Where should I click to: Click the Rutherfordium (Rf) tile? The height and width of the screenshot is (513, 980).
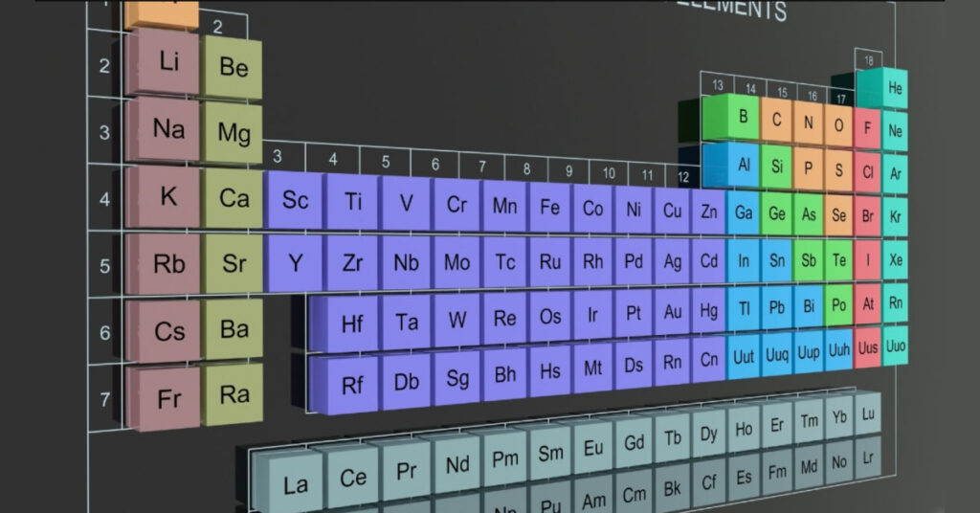[x=352, y=386]
